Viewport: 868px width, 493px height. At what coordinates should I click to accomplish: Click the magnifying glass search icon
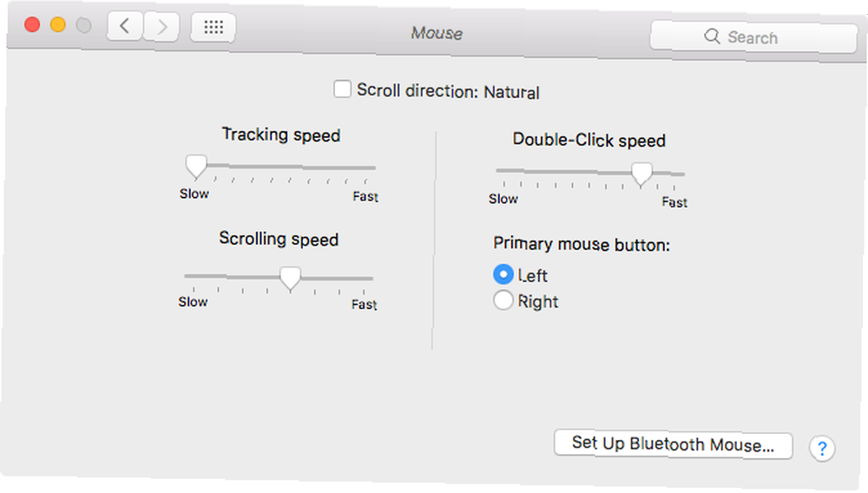[x=712, y=36]
